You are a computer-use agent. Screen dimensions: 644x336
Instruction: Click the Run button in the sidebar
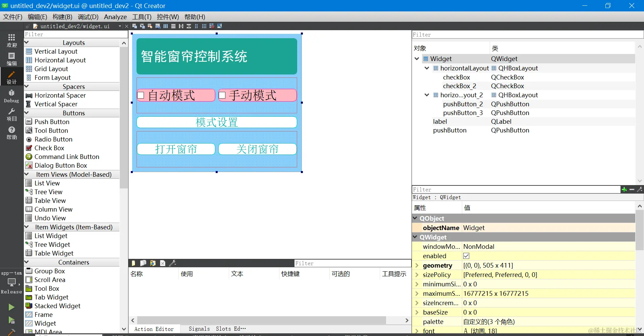click(11, 307)
